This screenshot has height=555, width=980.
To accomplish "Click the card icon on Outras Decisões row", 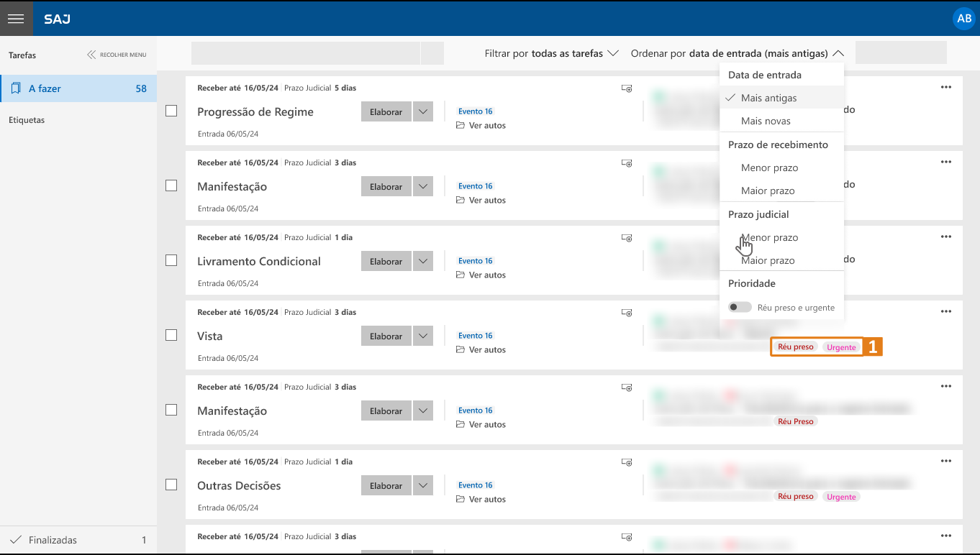I will [x=627, y=462].
